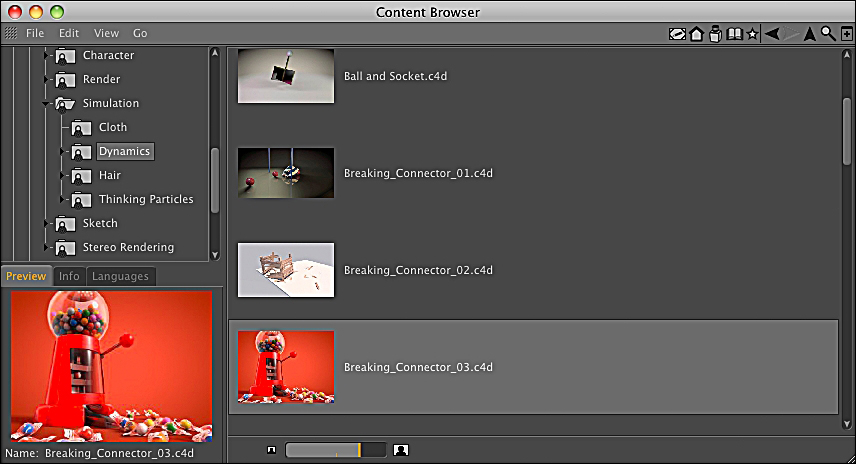Image resolution: width=856 pixels, height=464 pixels.
Task: Open Favorites with the star icon
Action: click(752, 33)
